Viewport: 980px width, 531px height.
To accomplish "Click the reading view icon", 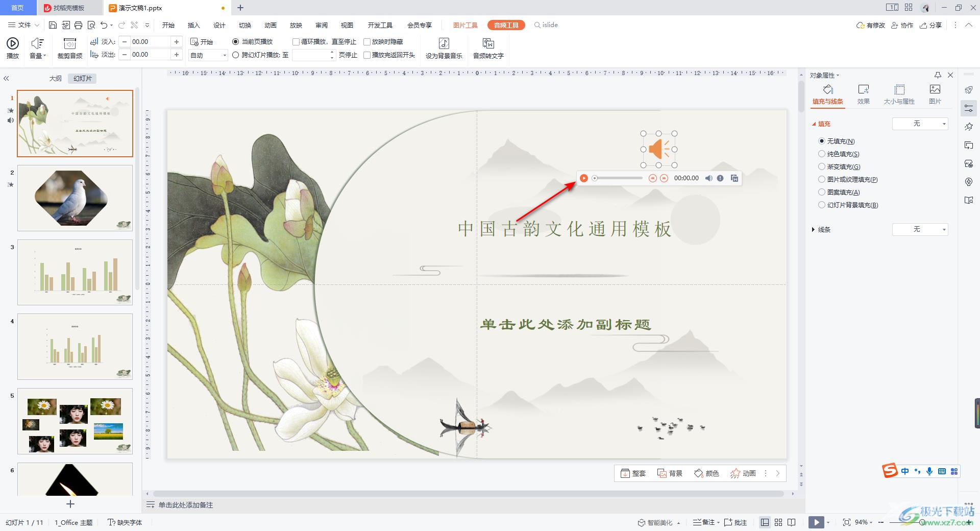I will (x=792, y=522).
